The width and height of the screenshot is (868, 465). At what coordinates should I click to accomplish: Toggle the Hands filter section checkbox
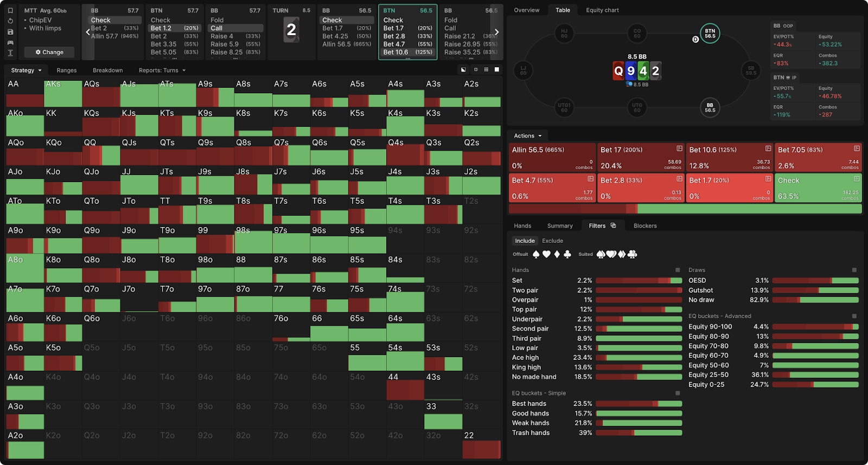pos(678,270)
